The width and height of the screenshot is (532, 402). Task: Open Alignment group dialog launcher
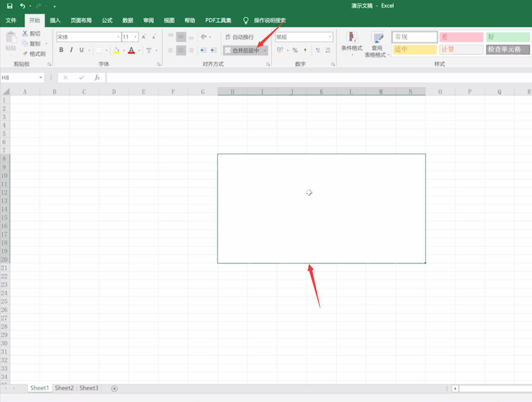[x=268, y=64]
